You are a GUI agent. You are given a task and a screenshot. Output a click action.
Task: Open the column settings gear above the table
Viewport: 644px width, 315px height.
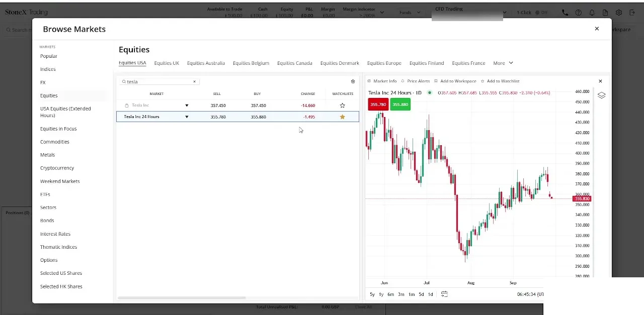[x=353, y=81]
